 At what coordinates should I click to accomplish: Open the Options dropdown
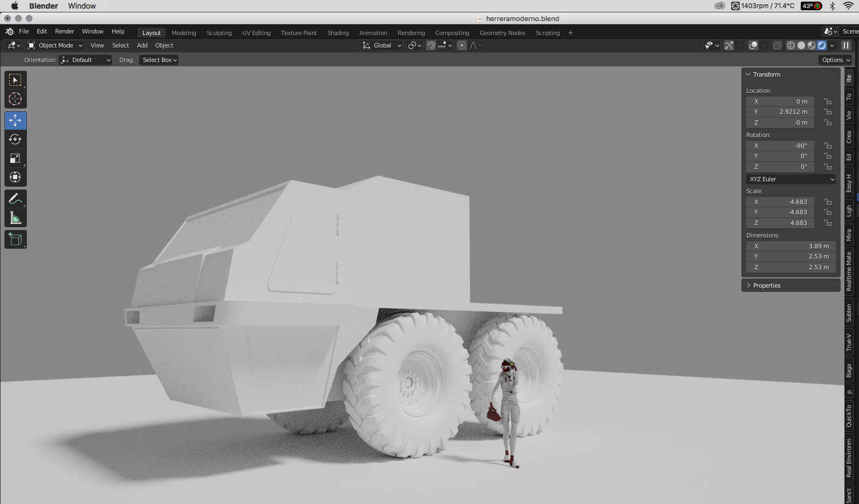(x=835, y=60)
